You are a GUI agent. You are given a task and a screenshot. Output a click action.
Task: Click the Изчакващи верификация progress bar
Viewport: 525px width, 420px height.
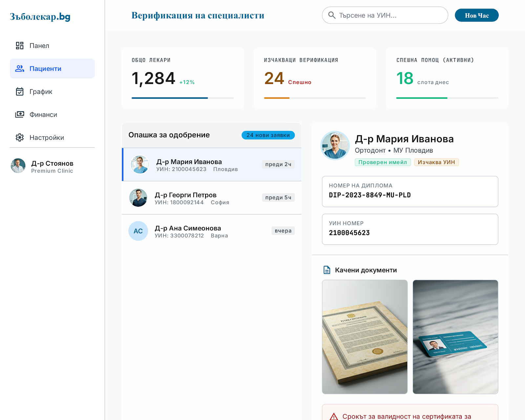click(x=315, y=98)
